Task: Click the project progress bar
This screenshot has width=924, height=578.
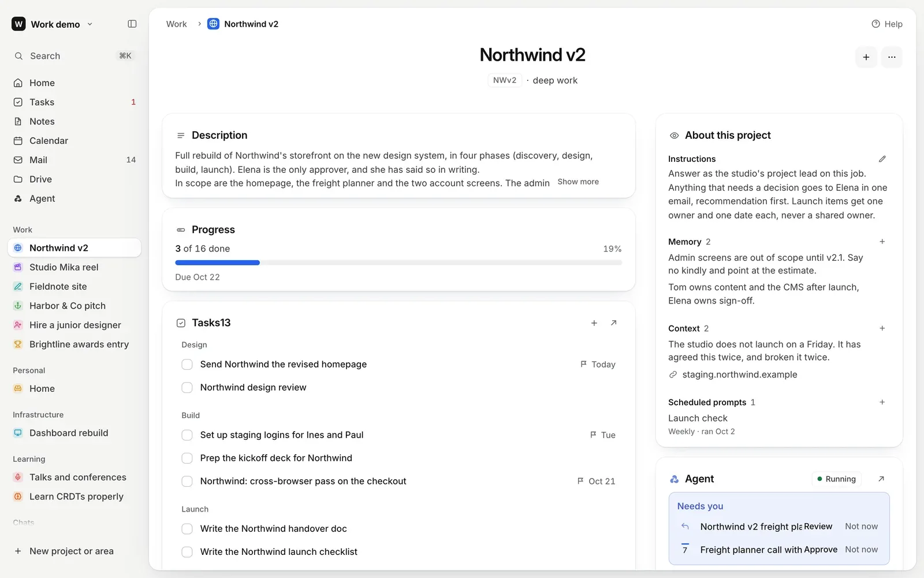Action: pyautogui.click(x=398, y=262)
